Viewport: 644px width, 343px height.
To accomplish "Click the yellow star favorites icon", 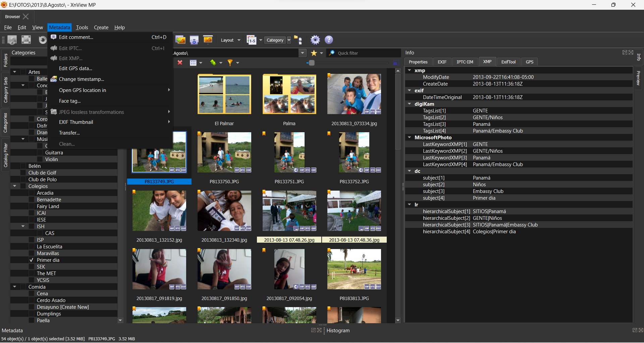I will pyautogui.click(x=314, y=53).
